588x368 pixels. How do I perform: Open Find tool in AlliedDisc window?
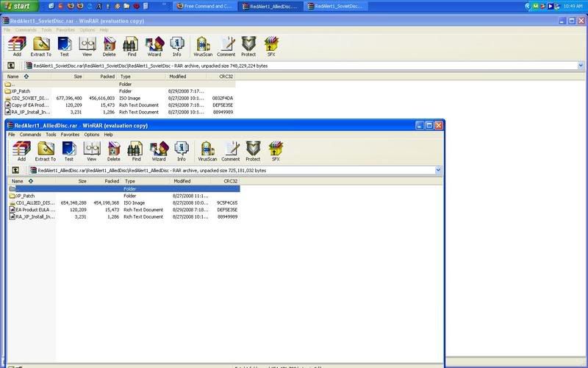[136, 152]
